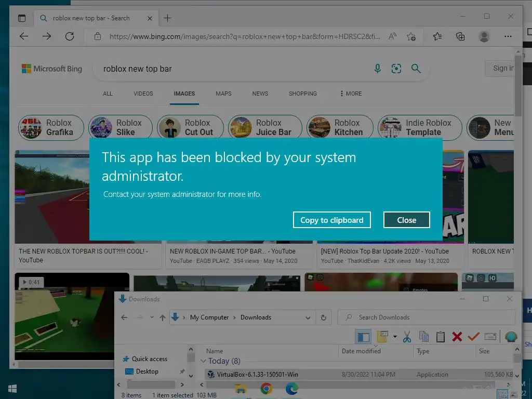The height and width of the screenshot is (399, 532).
Task: Click the Copy icon in Downloads toolbar
Action: click(423, 337)
